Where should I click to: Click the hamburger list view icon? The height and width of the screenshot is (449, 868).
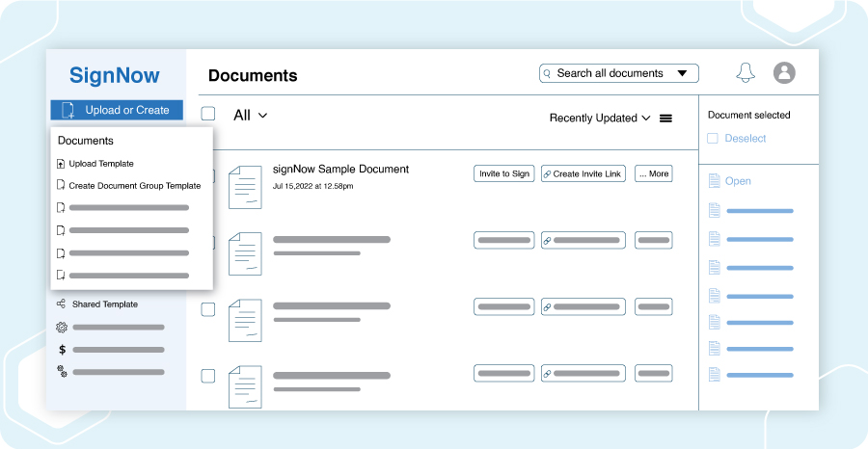click(665, 119)
